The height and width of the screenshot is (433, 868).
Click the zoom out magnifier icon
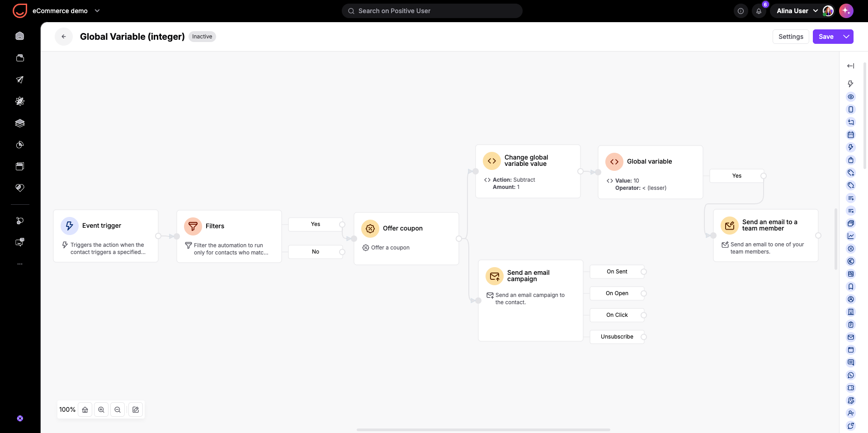[x=118, y=409]
